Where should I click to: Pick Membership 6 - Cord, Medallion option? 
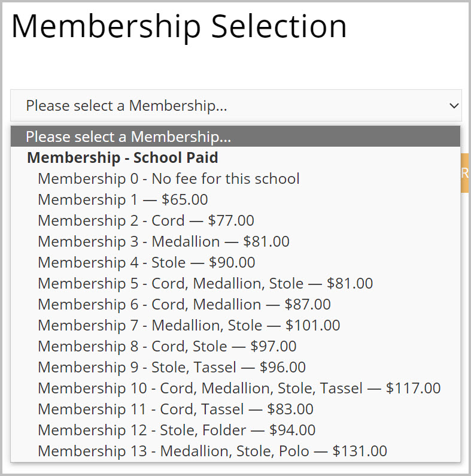(x=184, y=304)
